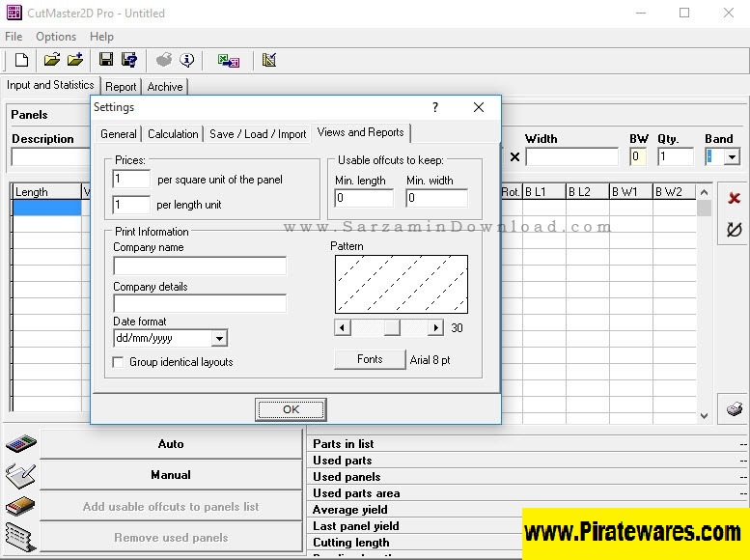Screen dimensions: 750x560
Task: Open the Save / Load / Import tab
Action: 258,134
